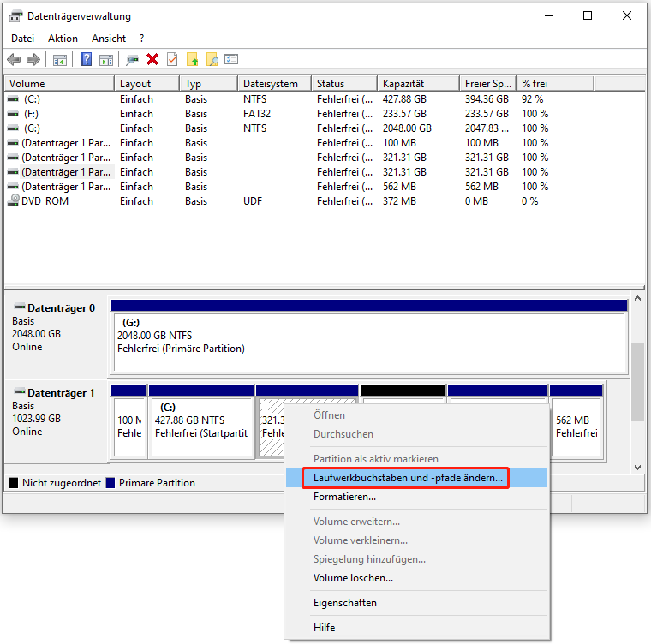Select 'Laufwerkbuchstaben und -pfade ändern...' context entry

pyautogui.click(x=408, y=478)
